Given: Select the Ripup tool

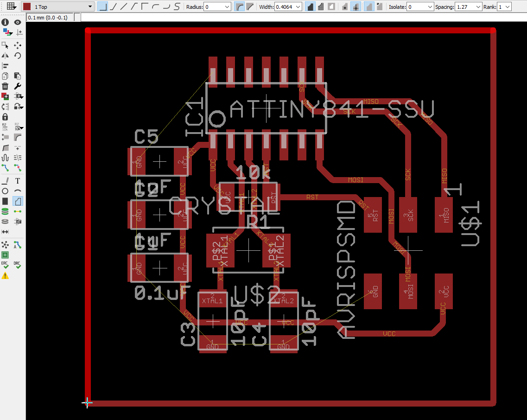Looking at the screenshot, I should [18, 167].
